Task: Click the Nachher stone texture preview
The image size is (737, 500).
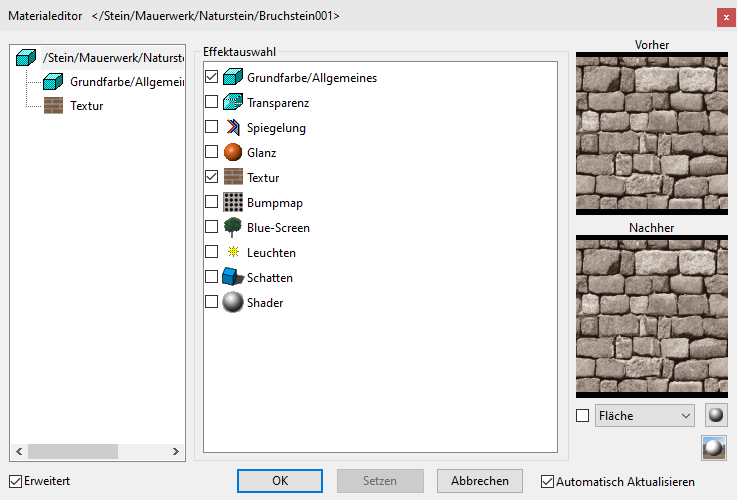Action: (651, 316)
